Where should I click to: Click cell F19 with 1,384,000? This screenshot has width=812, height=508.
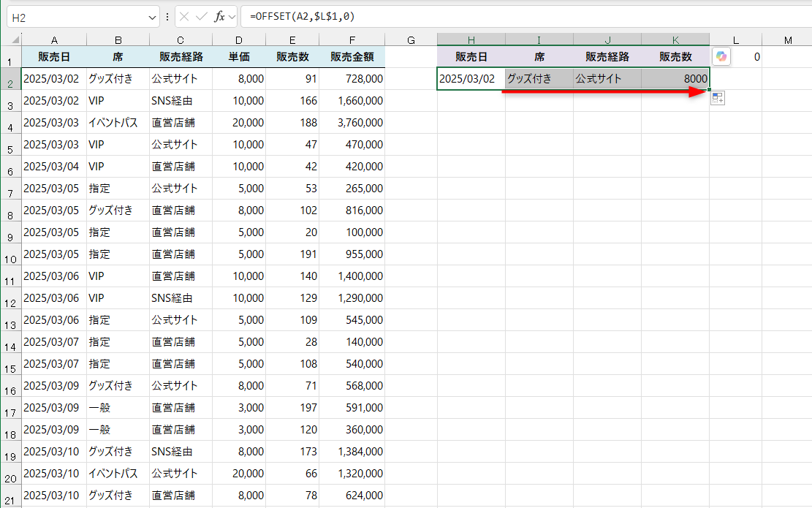tap(352, 452)
